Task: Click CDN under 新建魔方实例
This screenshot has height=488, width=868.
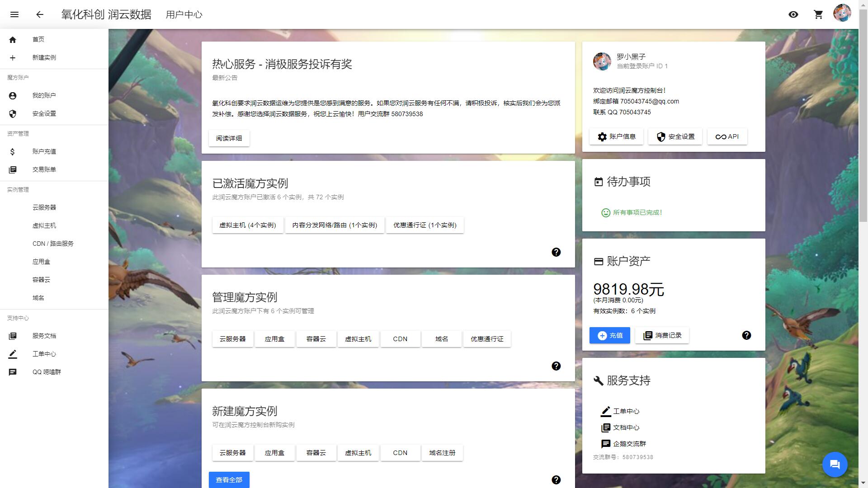Action: click(400, 453)
